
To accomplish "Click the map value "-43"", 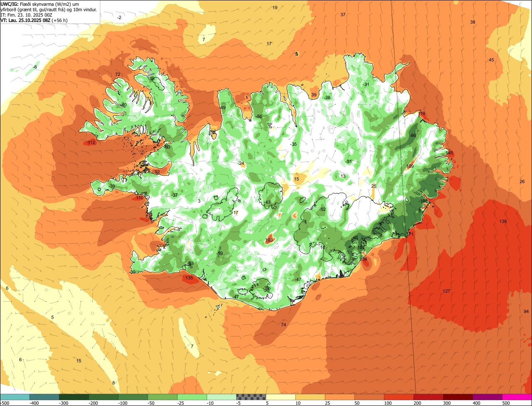I will pos(267,202).
